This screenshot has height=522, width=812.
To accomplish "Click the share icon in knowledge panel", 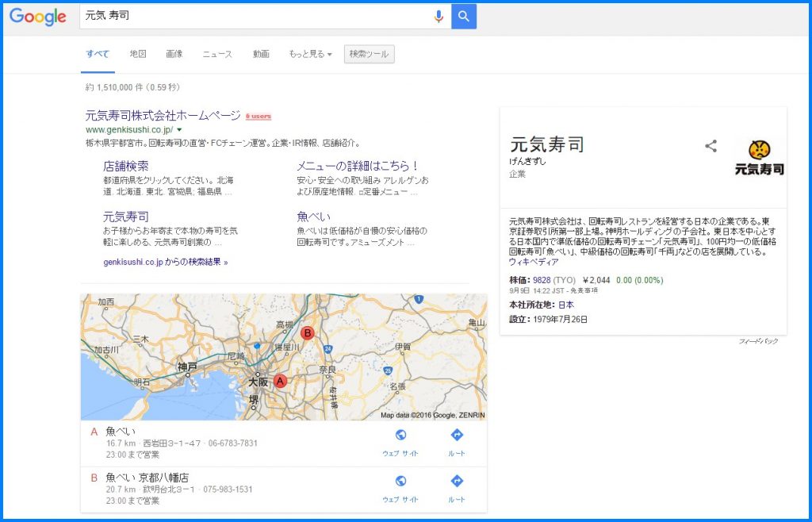I will [710, 146].
